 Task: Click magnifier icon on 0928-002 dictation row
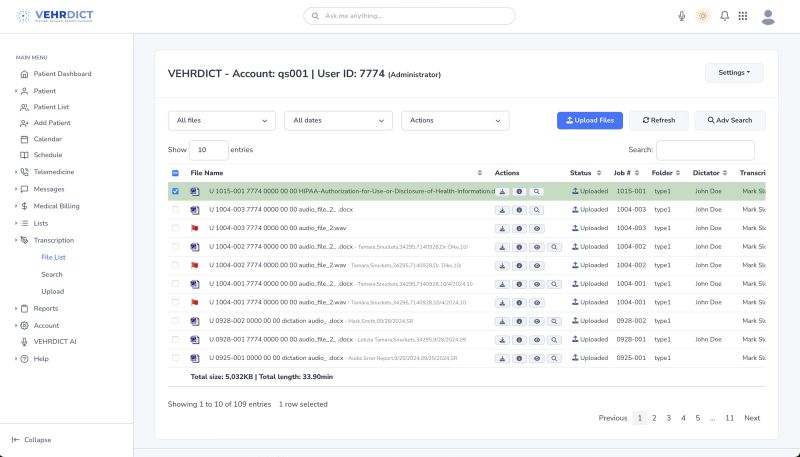554,321
